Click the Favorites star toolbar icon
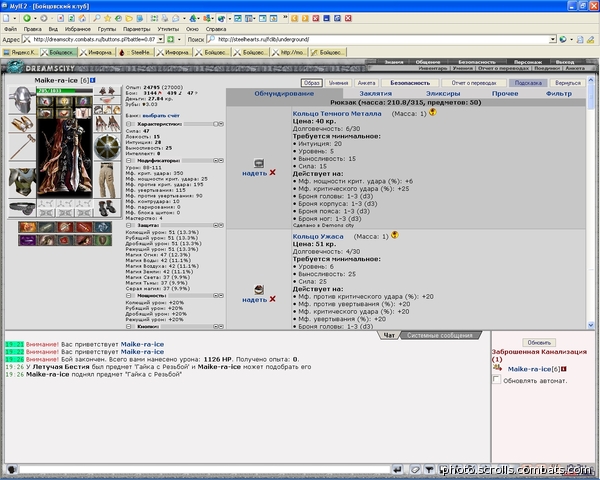The image size is (600, 480). pos(108,18)
